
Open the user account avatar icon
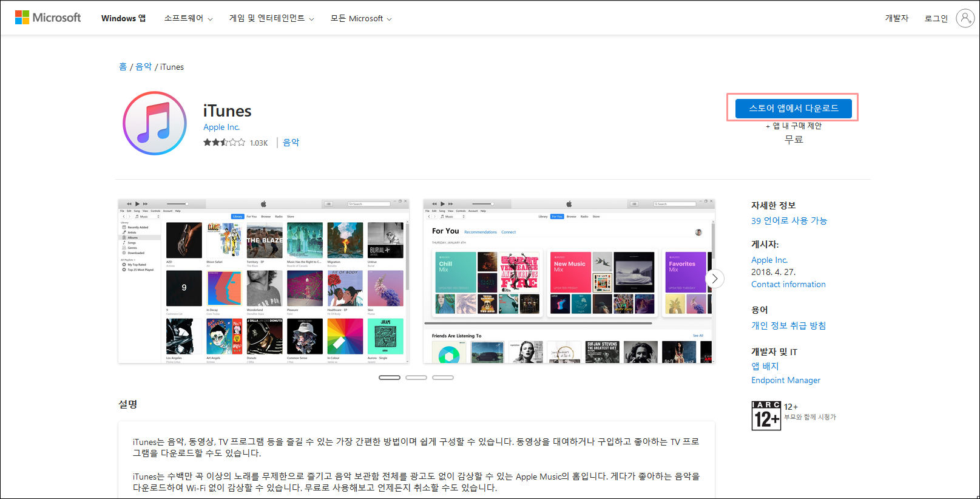click(965, 18)
